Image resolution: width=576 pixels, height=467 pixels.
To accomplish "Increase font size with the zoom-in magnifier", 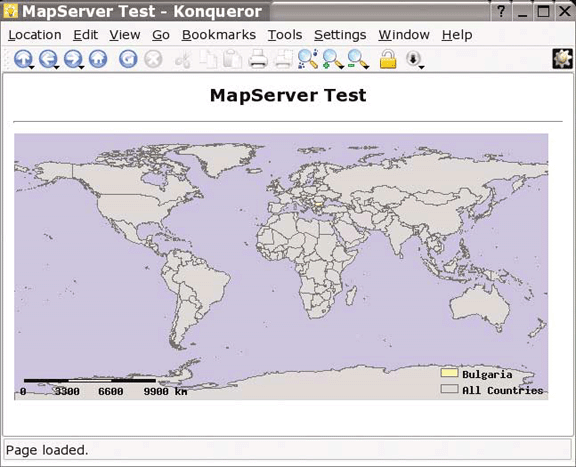I will click(x=333, y=59).
